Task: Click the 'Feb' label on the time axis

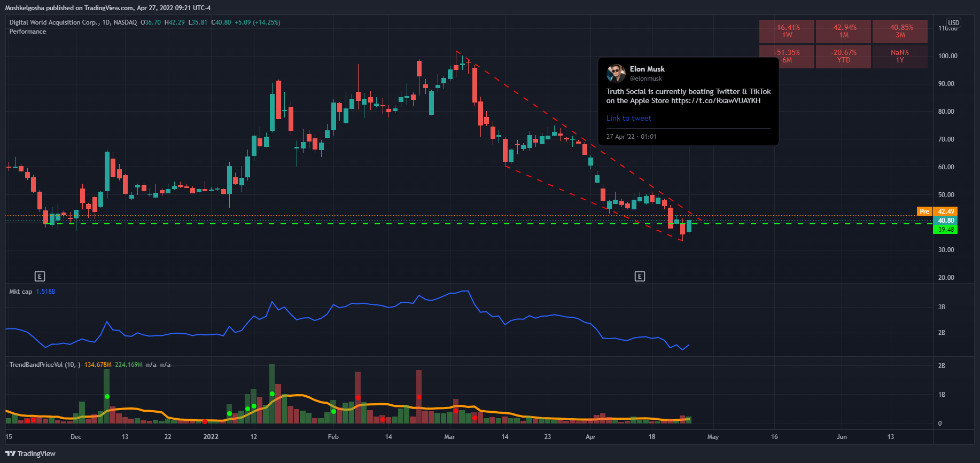Action: click(333, 437)
